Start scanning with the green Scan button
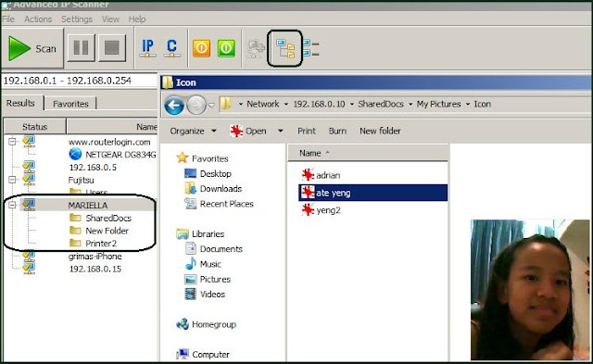The width and height of the screenshot is (593, 364). (32, 48)
